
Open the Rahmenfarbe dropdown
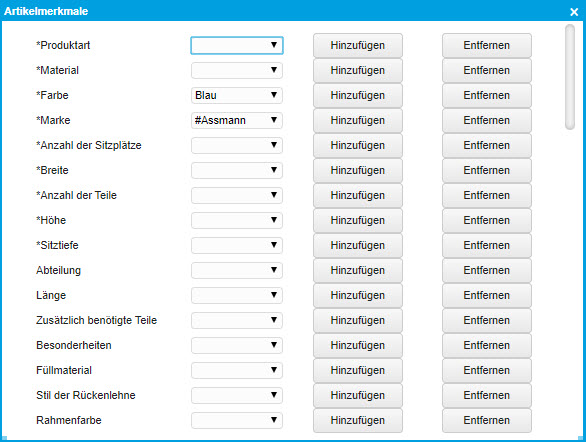237,420
